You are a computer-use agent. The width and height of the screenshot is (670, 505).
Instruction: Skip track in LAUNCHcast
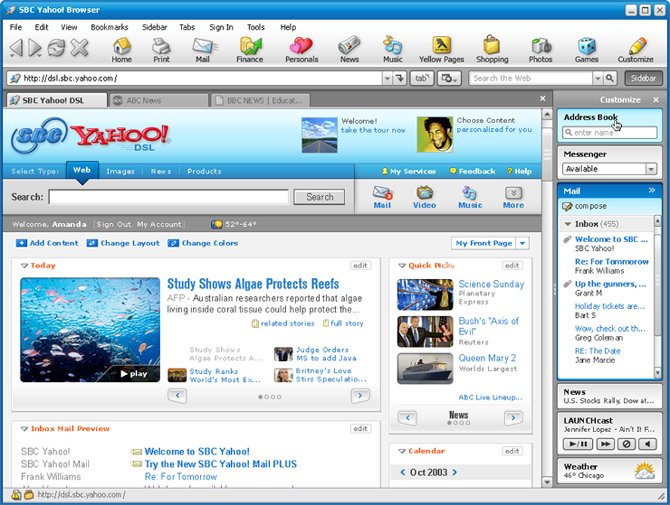pos(605,444)
